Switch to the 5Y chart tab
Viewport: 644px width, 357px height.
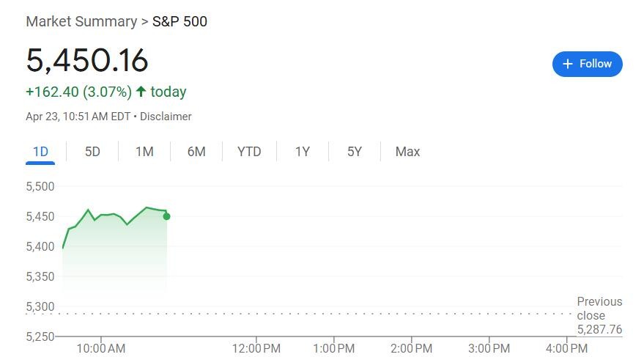355,152
